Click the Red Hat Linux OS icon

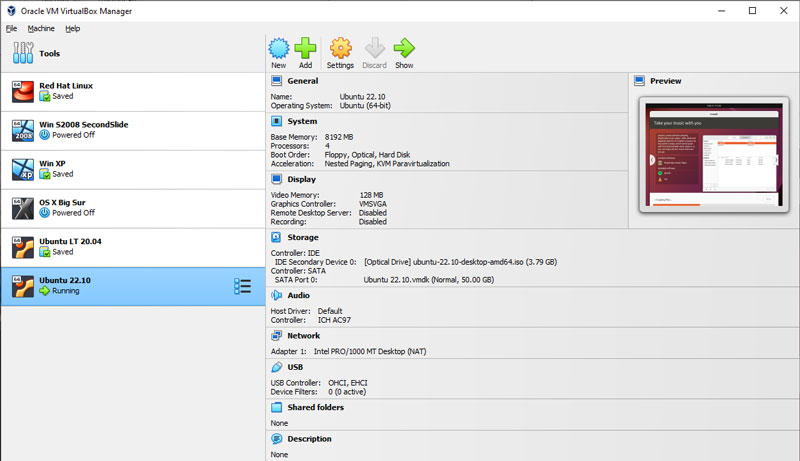point(22,92)
